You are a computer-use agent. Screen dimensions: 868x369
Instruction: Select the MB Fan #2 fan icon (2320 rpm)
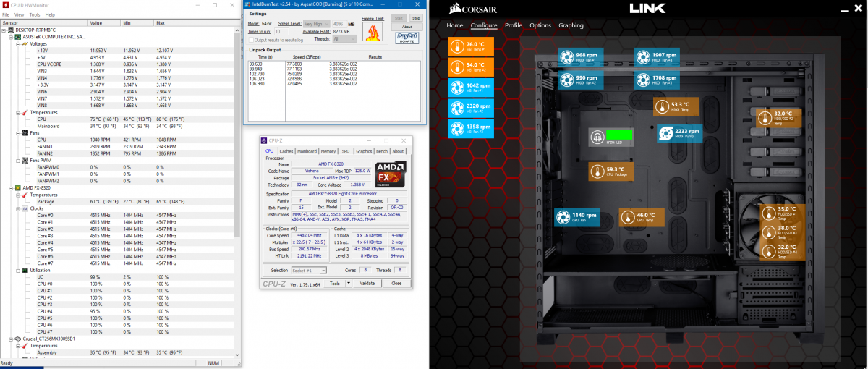tap(457, 109)
